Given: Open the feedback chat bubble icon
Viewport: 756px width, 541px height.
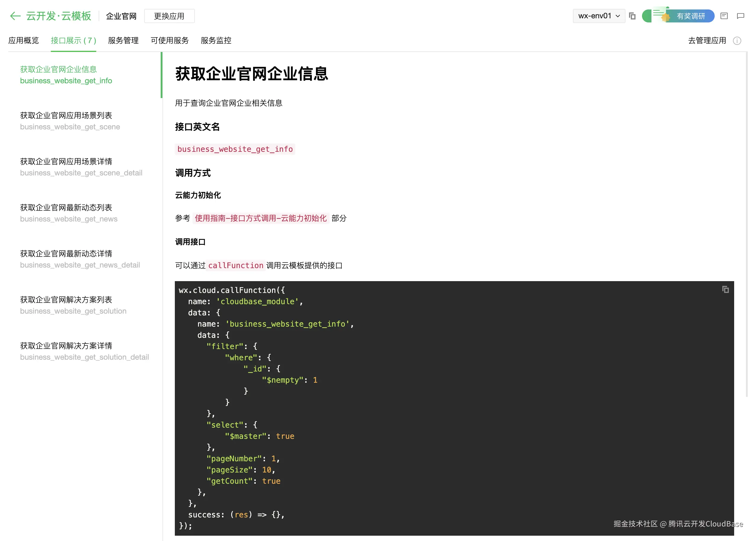Looking at the screenshot, I should click(740, 16).
